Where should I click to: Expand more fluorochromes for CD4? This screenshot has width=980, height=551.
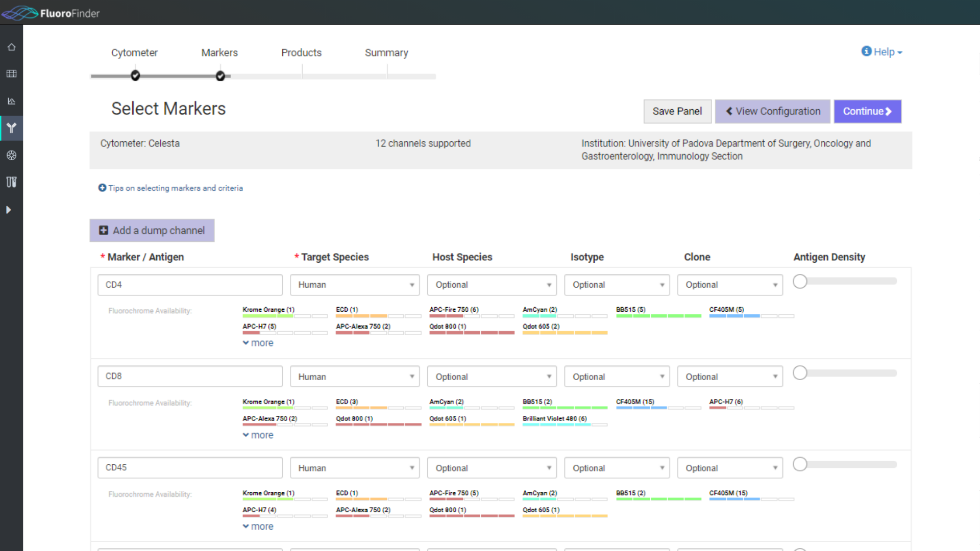(x=257, y=342)
